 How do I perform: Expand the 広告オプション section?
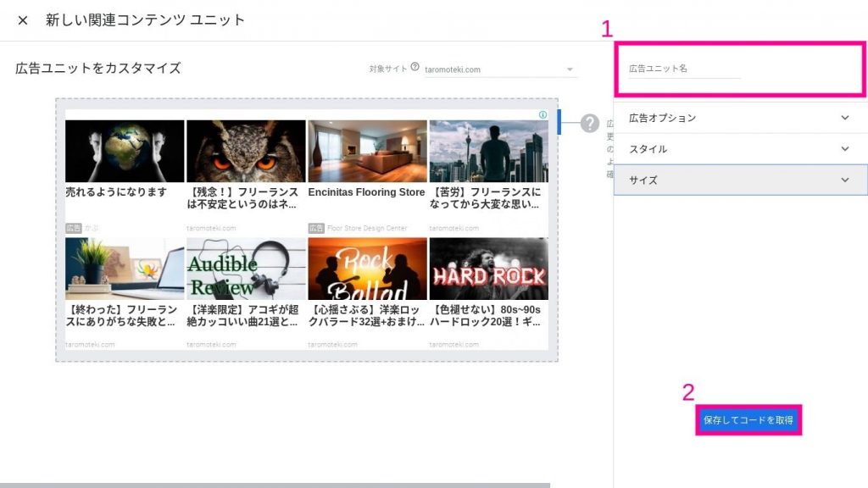click(740, 118)
